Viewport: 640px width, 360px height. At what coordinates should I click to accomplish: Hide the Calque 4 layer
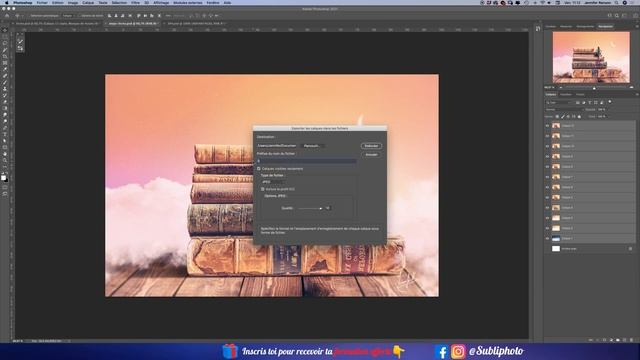pos(547,208)
